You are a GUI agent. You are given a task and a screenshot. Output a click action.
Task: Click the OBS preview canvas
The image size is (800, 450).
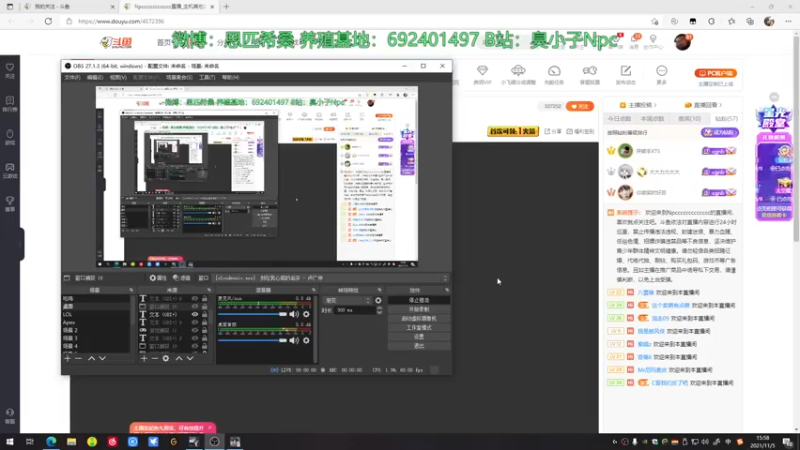257,177
